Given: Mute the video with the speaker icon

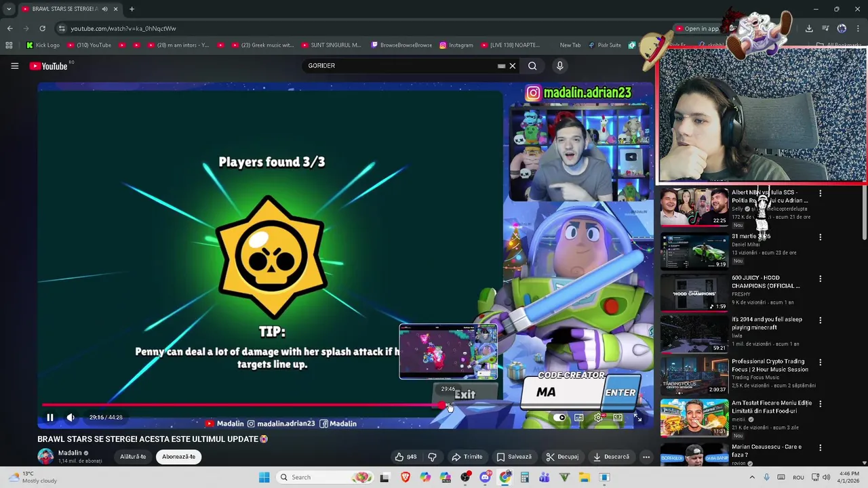Looking at the screenshot, I should pyautogui.click(x=71, y=418).
